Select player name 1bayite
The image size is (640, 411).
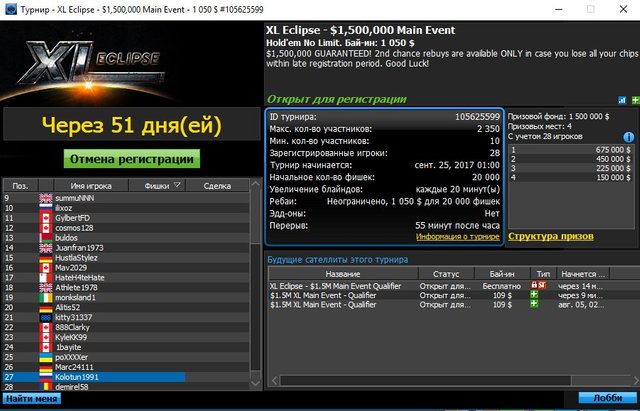(x=68, y=347)
